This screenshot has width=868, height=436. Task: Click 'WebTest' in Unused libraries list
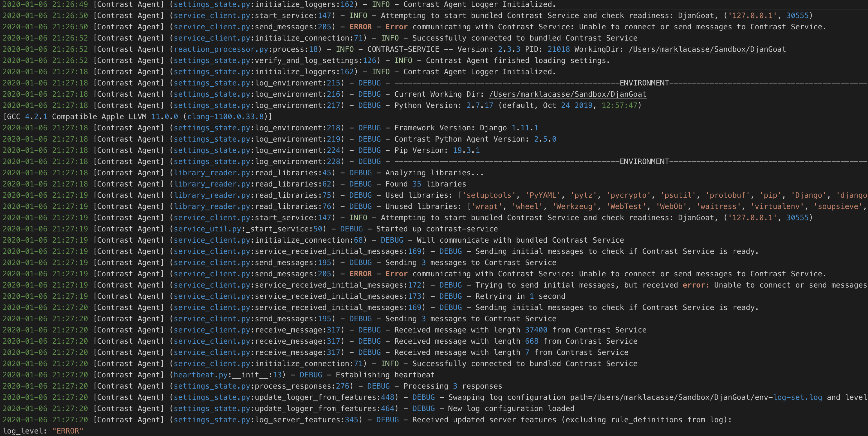point(626,206)
